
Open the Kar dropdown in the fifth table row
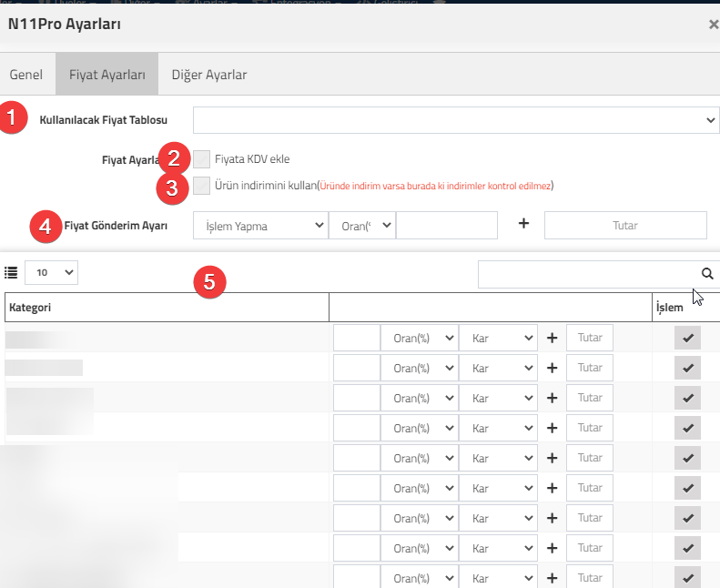click(498, 458)
